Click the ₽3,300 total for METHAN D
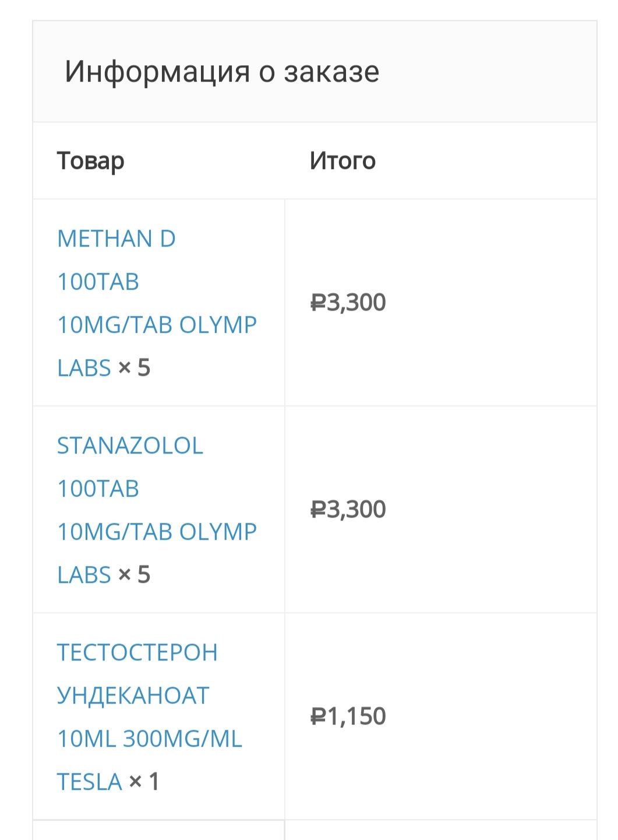The height and width of the screenshot is (840, 618). (348, 303)
